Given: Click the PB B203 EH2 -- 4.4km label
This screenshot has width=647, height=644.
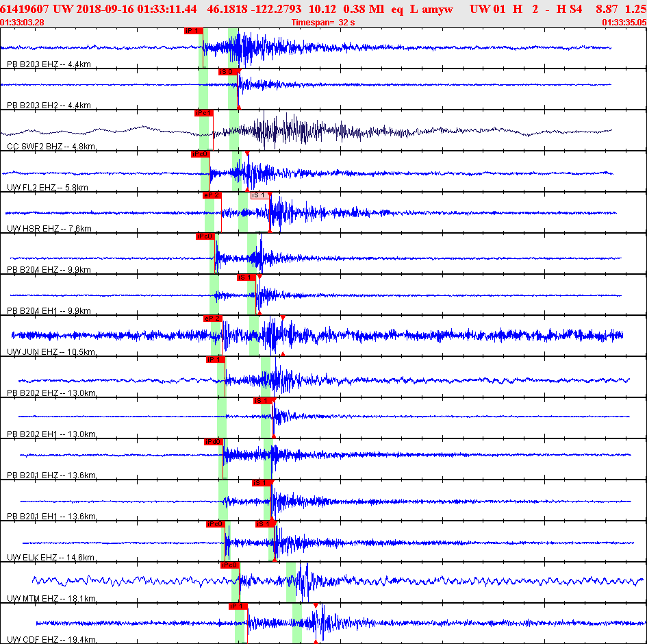Looking at the screenshot, I should [x=49, y=106].
